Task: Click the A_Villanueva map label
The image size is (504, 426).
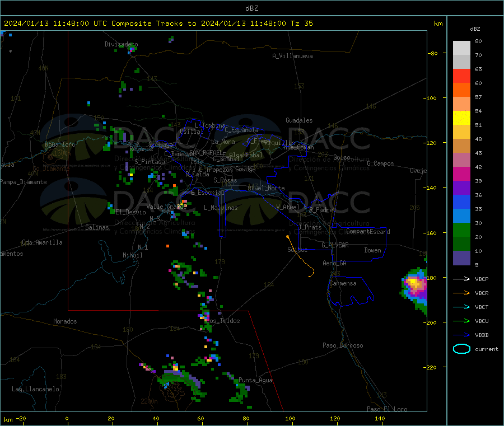Action: tap(292, 56)
